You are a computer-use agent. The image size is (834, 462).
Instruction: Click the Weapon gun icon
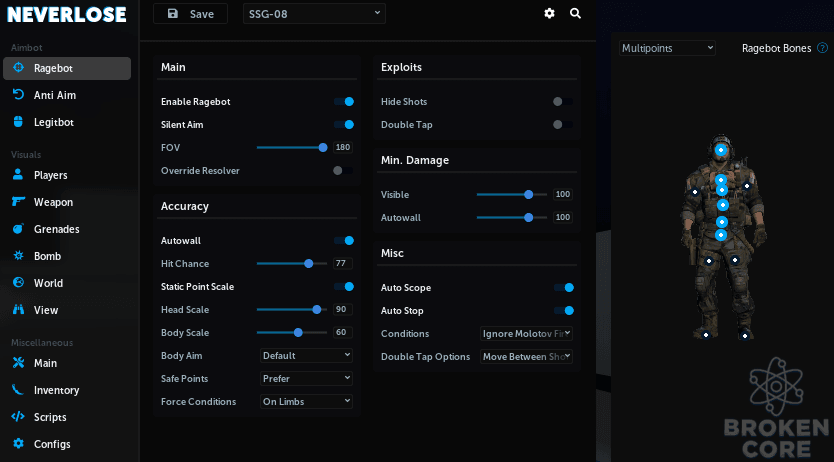(18, 201)
